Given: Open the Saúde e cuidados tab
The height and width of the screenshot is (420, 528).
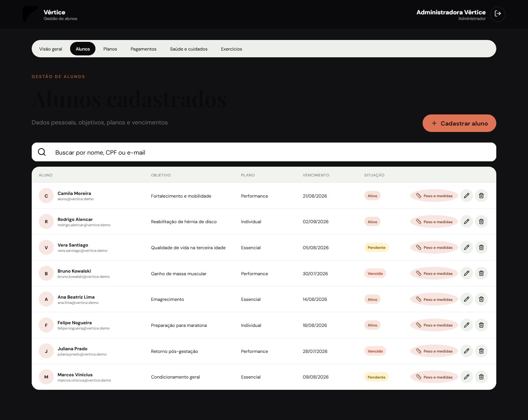Looking at the screenshot, I should (189, 49).
